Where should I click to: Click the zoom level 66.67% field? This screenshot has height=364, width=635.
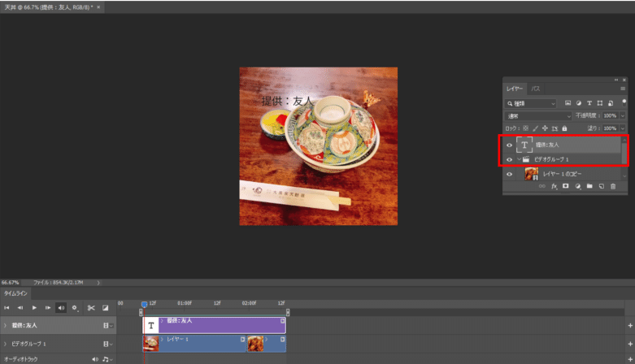10,283
